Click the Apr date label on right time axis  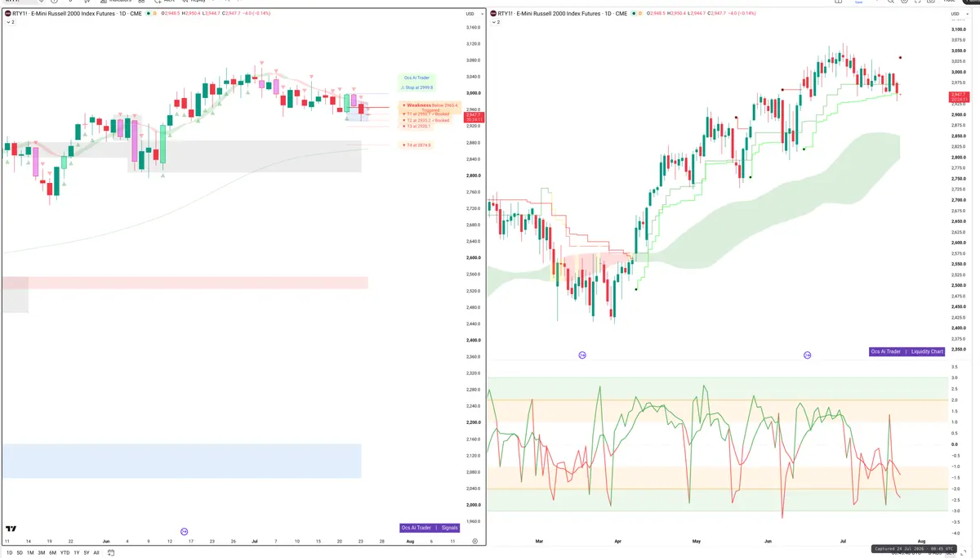coord(617,541)
